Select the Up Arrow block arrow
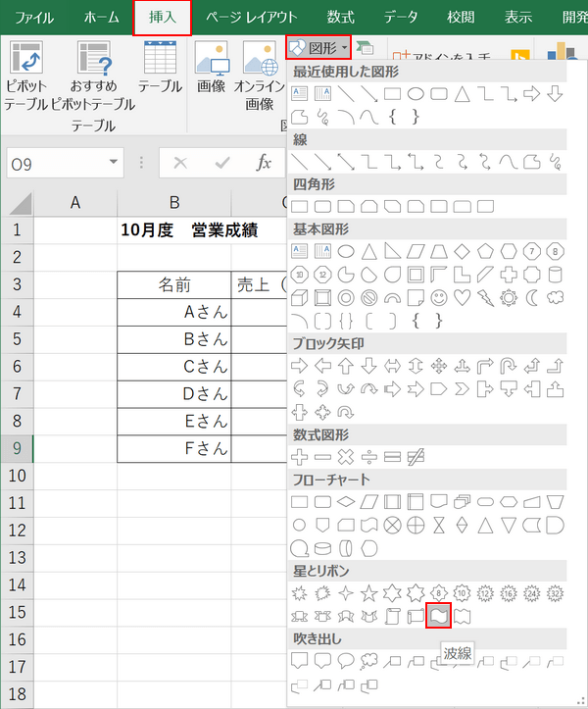The image size is (588, 709). [346, 366]
